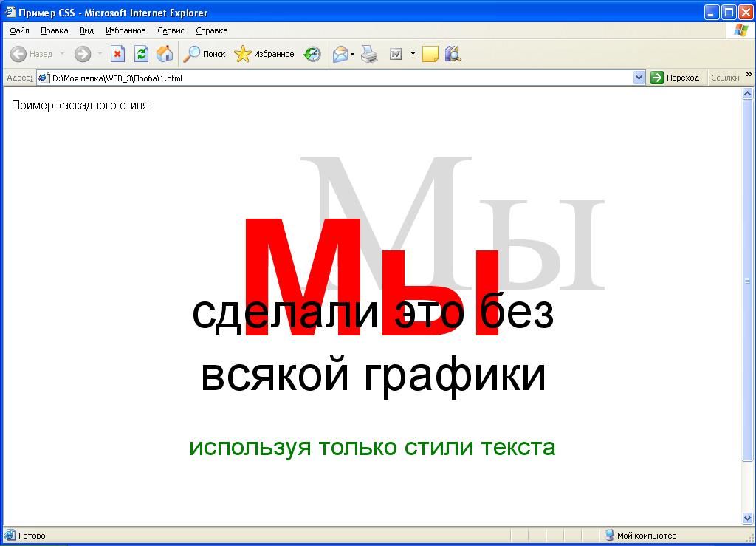Click the yellow Discuss note icon
Viewport: 756px width, 546px height.
[x=430, y=54]
